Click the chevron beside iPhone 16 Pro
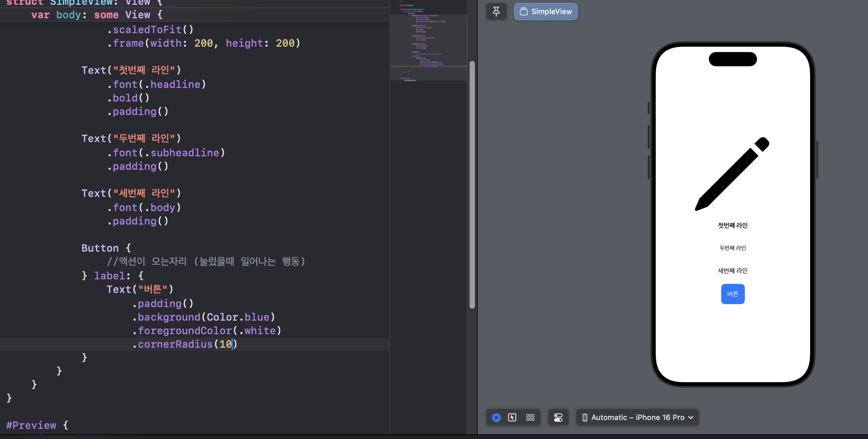This screenshot has height=439, width=868. click(x=691, y=417)
